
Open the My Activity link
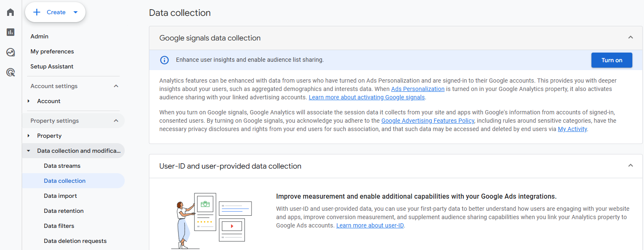(572, 129)
